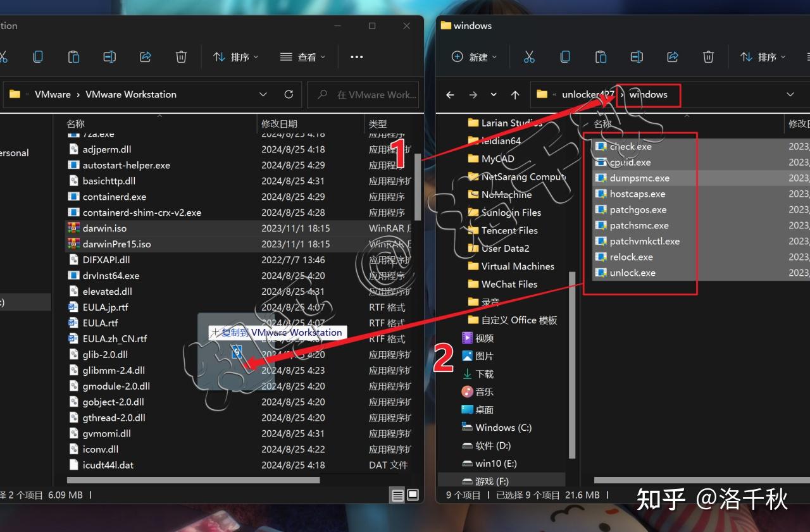The height and width of the screenshot is (532, 810).
Task: Click Paste icon in windows folder toolbar
Action: click(x=601, y=57)
